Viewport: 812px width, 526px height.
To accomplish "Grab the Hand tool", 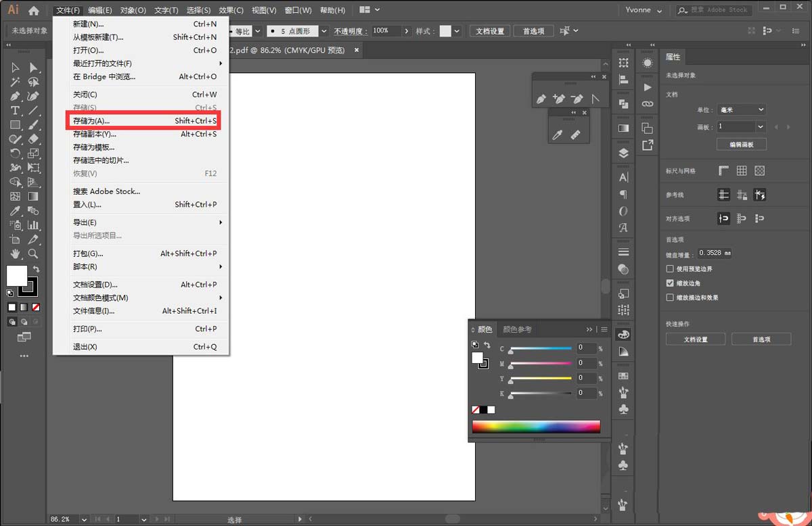I will point(15,254).
